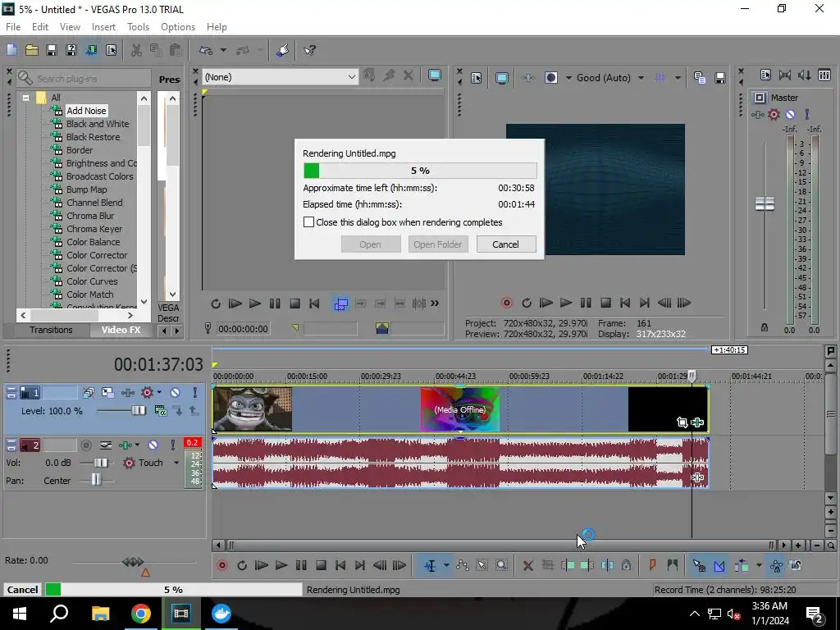Open the preview Overlays dropdown arrow
This screenshot has height=630, width=840.
coord(678,78)
